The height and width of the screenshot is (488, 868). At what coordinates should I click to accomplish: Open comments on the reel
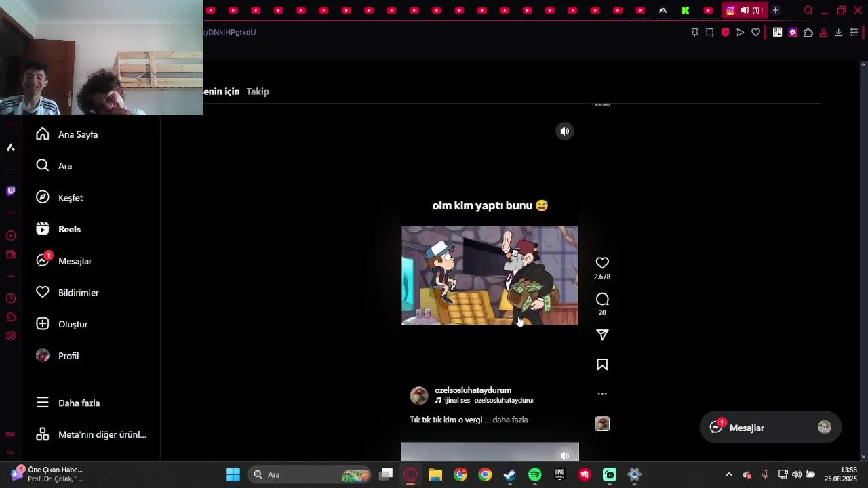[602, 300]
